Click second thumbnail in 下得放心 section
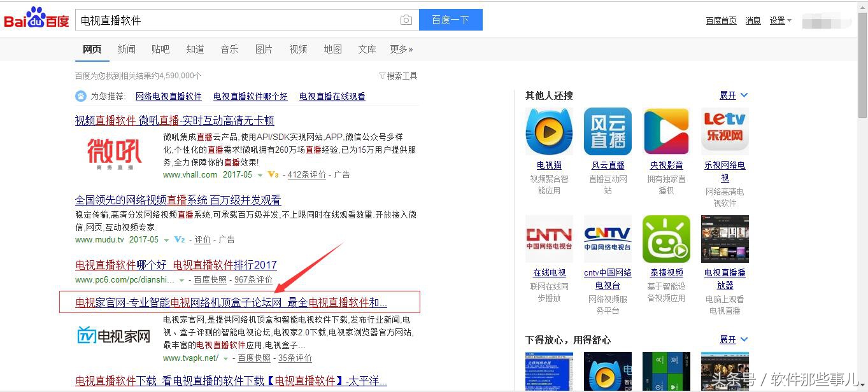 point(608,372)
